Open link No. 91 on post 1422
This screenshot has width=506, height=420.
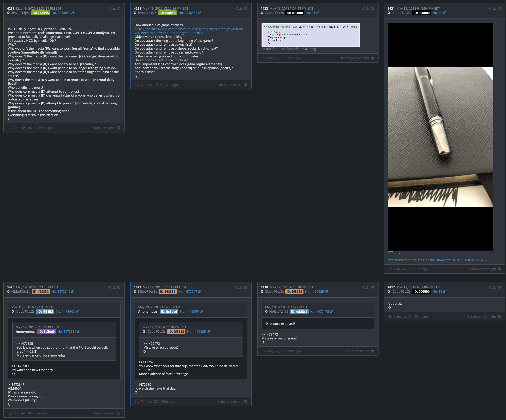click(313, 13)
